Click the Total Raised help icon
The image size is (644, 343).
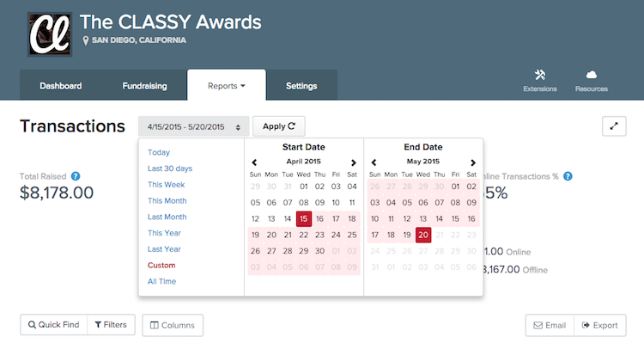tap(76, 176)
